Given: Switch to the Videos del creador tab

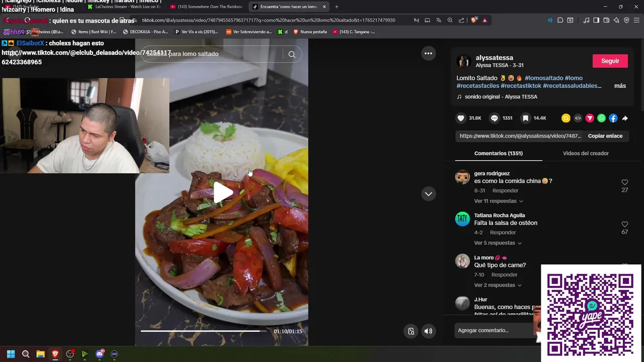Looking at the screenshot, I should 586,153.
